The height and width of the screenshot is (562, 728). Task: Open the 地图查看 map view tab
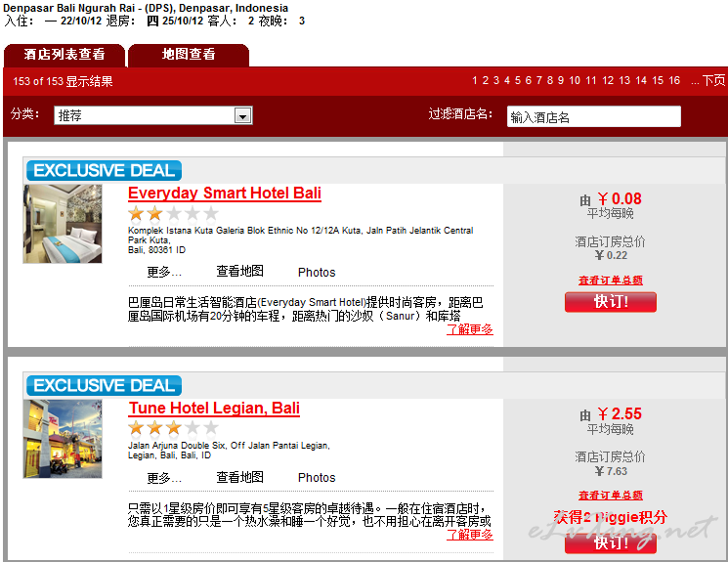click(189, 55)
